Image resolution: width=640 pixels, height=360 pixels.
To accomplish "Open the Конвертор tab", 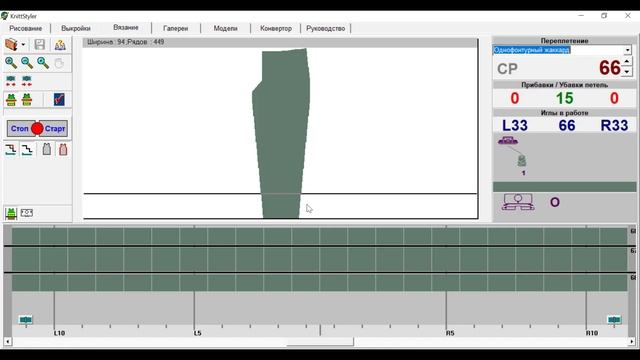I will pyautogui.click(x=276, y=28).
